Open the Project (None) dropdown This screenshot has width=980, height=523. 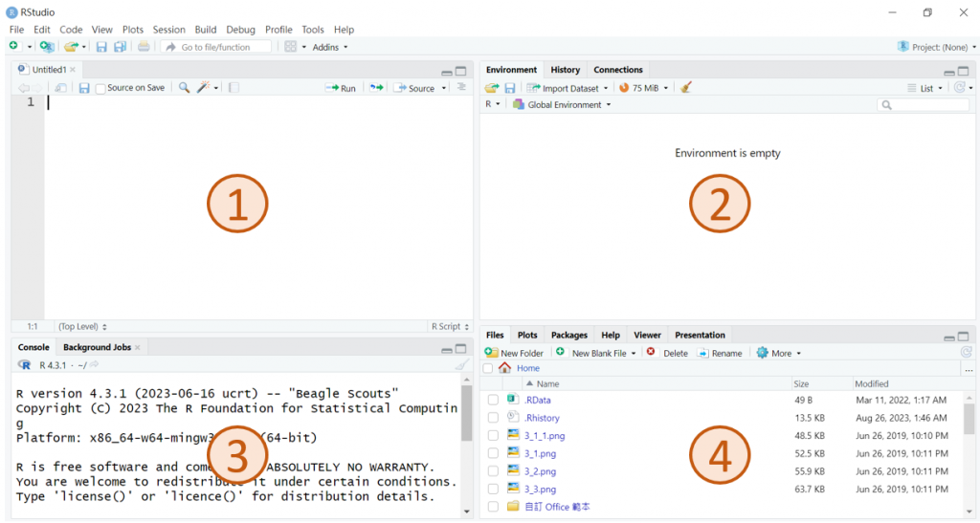(936, 47)
